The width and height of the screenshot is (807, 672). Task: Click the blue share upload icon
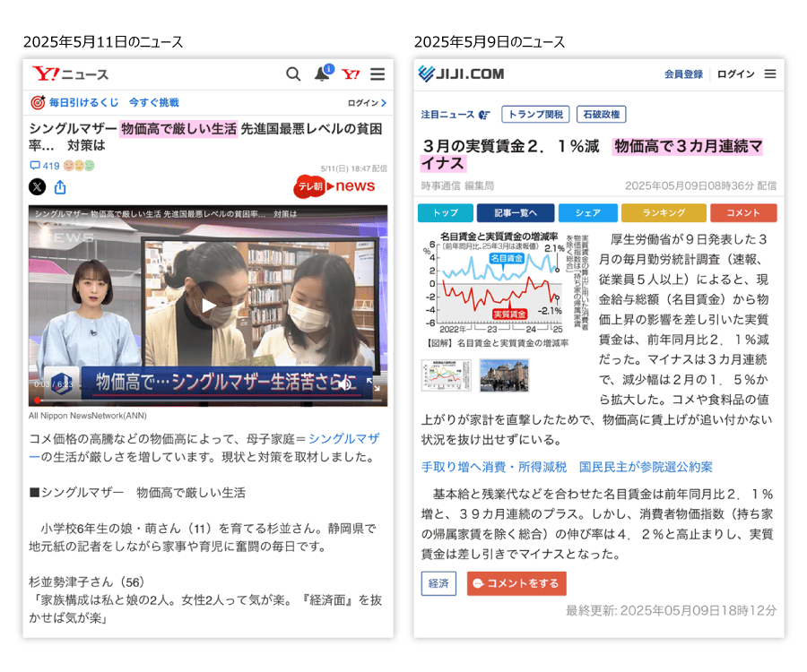[x=60, y=187]
